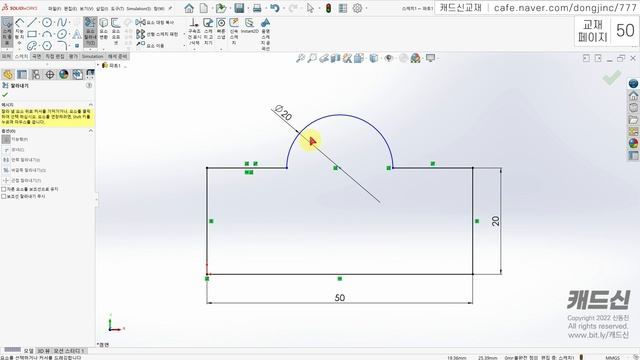Click the Move Entities icon
The image size is (640, 360).
(x=140, y=45)
